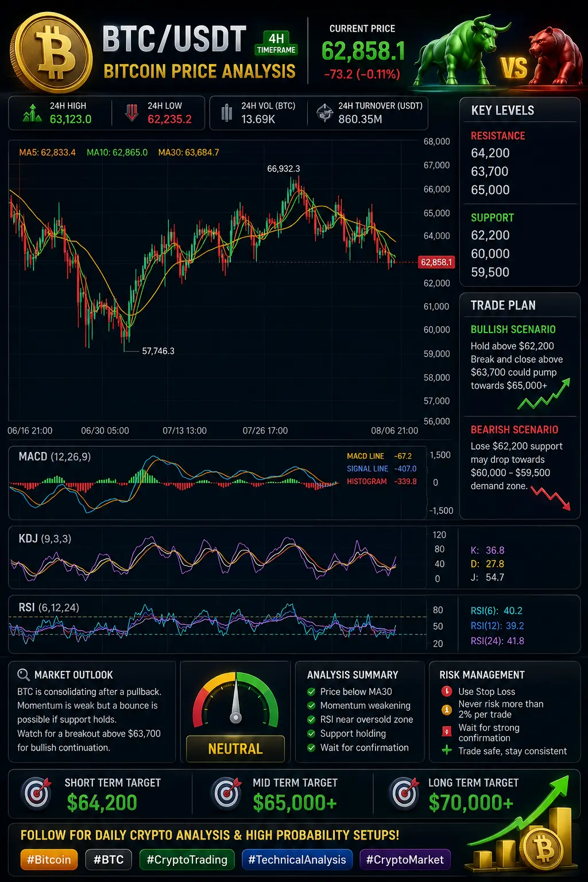588x882 pixels.
Task: Click the K: 36.8 reading
Action: click(x=488, y=550)
